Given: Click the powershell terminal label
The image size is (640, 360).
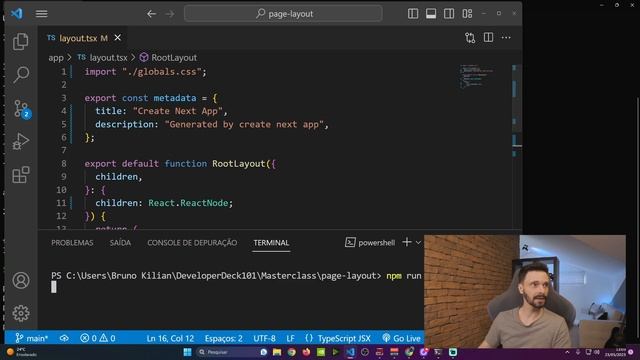Looking at the screenshot, I should [370, 243].
